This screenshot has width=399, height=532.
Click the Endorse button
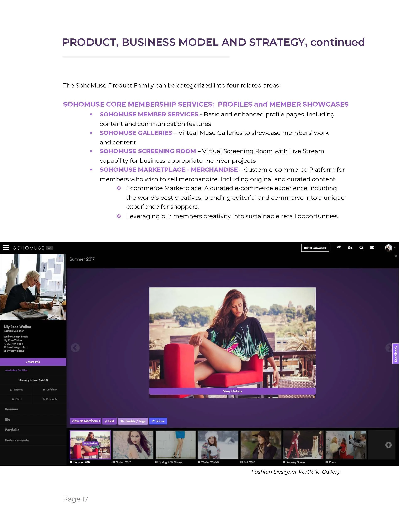[16, 389]
